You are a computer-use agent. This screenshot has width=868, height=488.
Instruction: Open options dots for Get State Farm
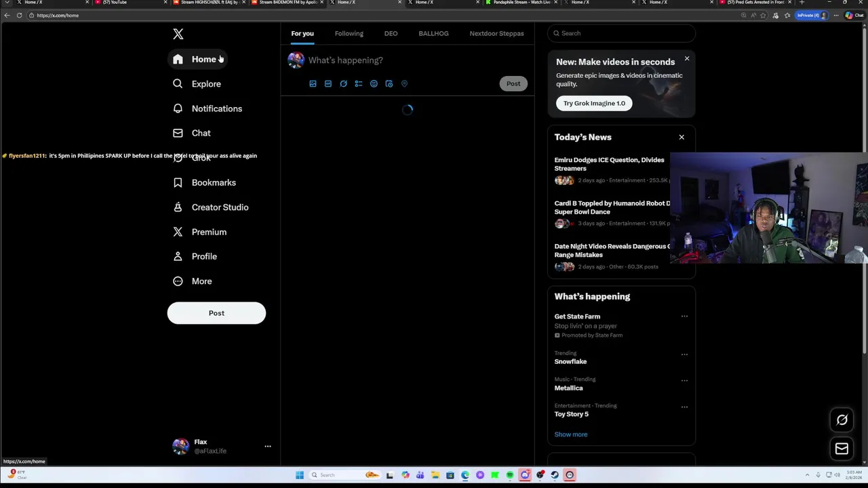tap(684, 317)
